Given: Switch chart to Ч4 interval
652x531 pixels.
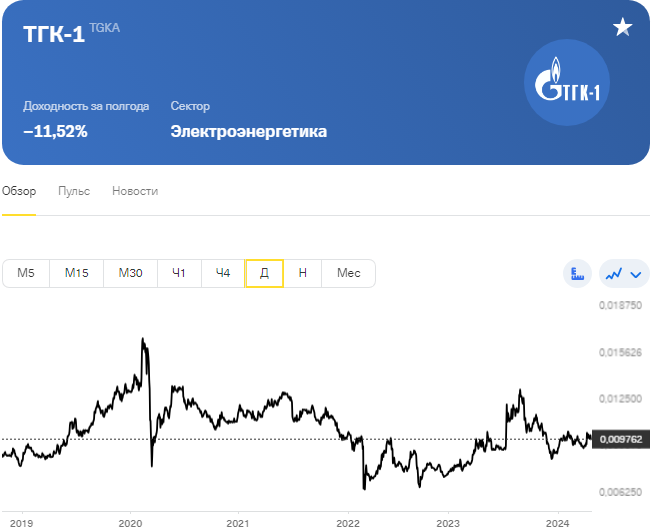Looking at the screenshot, I should coord(223,273).
